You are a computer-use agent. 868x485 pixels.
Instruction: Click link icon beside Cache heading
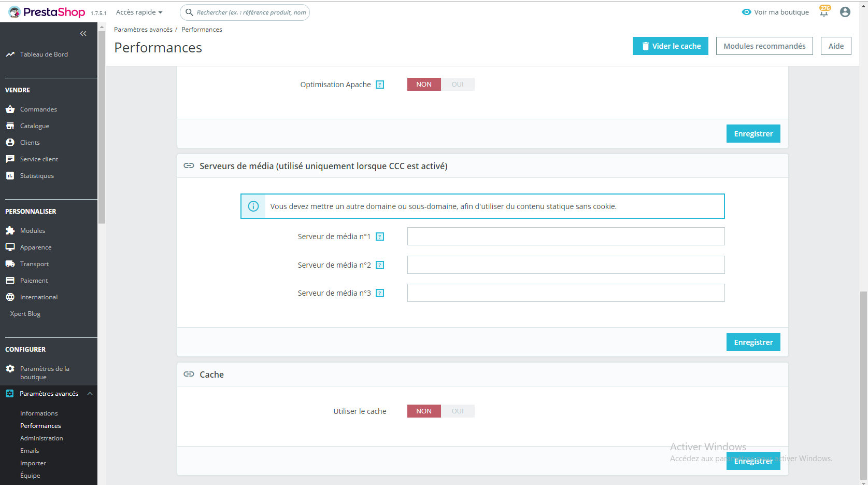pos(189,374)
